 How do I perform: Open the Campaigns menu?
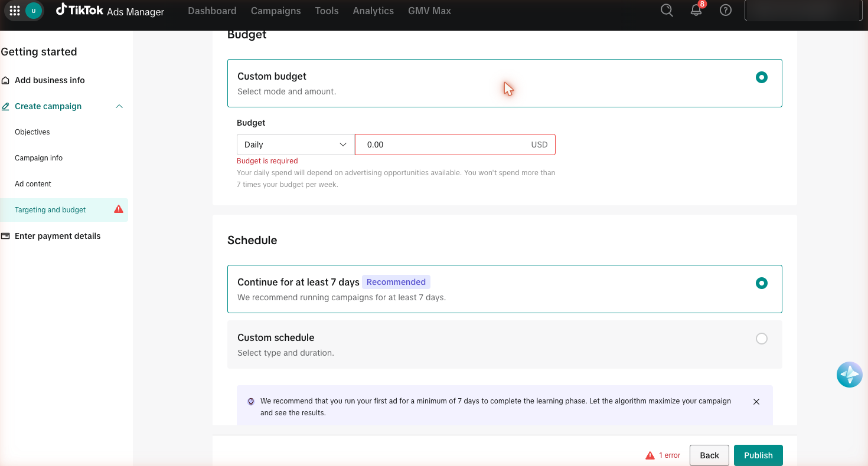point(276,11)
